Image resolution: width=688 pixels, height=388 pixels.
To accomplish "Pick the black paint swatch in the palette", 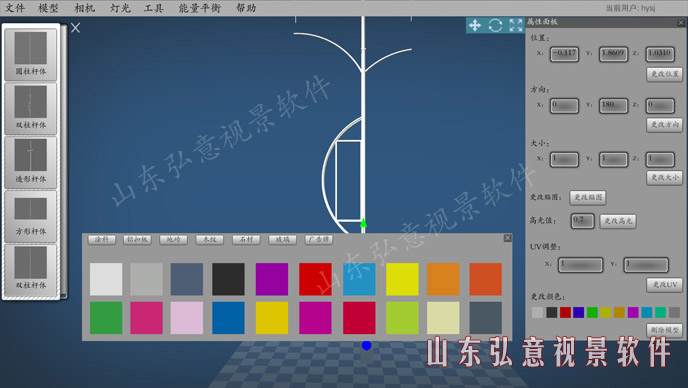I will point(228,279).
